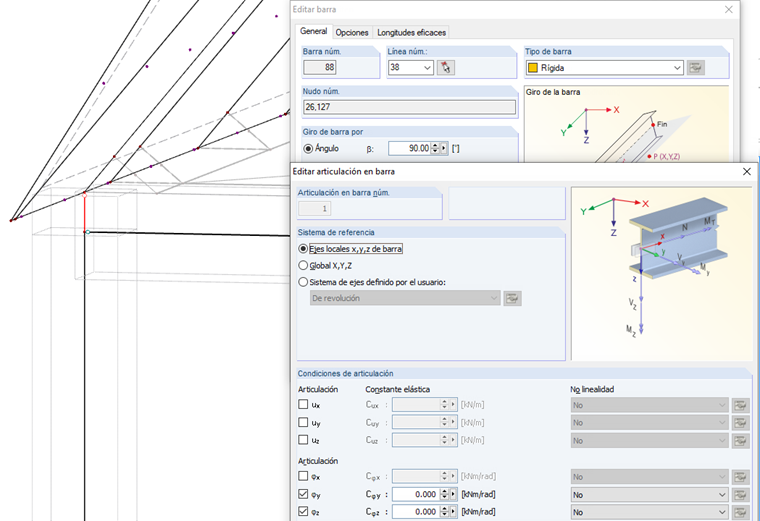Click the nonlinearity edit icon in ux row
760x521 pixels.
[740, 405]
